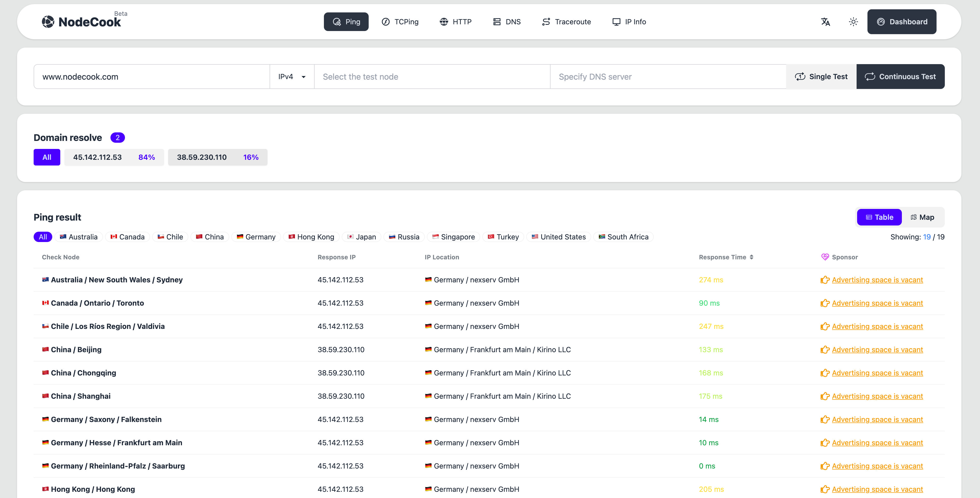Open the DNS lookup tab

pos(507,22)
